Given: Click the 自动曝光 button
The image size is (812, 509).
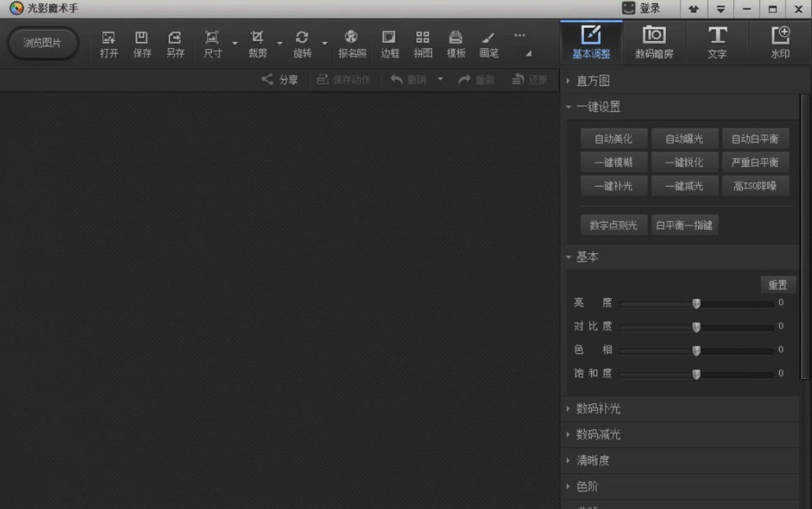Looking at the screenshot, I should pos(685,139).
